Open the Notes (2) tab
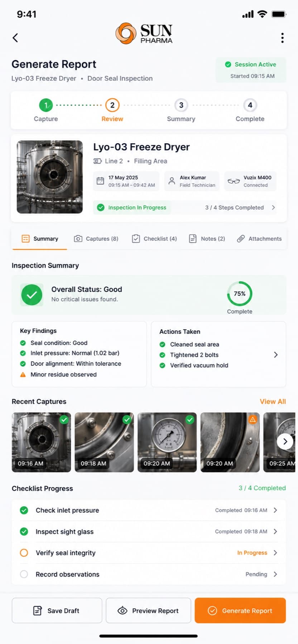298x644 pixels. pos(207,239)
